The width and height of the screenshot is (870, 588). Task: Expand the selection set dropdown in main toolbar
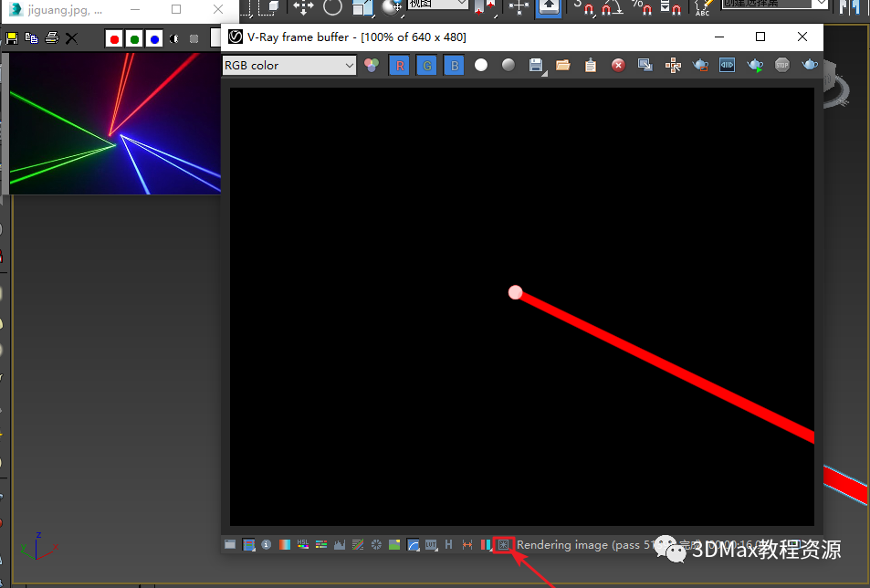click(x=822, y=5)
